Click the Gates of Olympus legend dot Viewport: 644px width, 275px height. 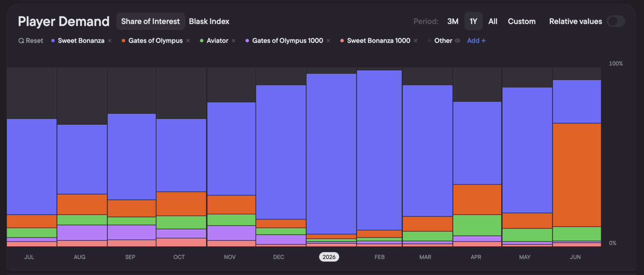pos(124,40)
